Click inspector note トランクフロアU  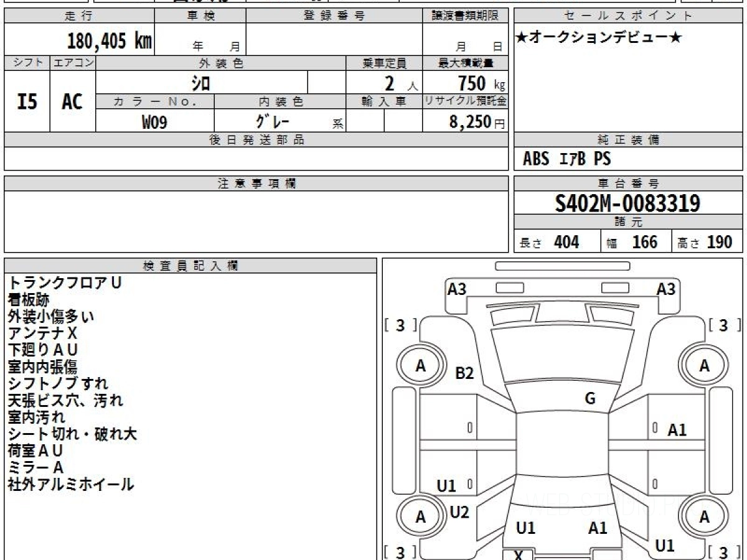click(65, 282)
